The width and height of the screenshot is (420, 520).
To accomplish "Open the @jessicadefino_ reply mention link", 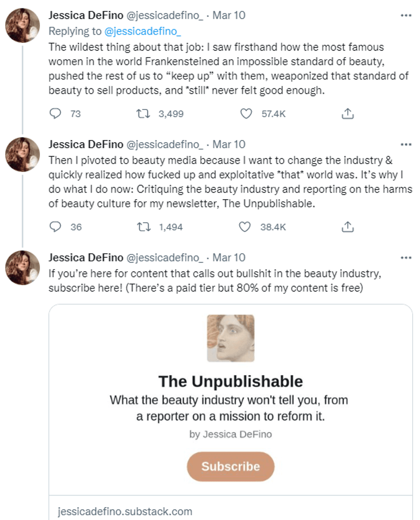I will pyautogui.click(x=143, y=31).
